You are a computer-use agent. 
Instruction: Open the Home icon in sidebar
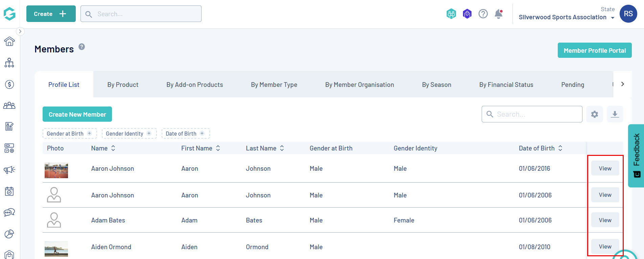tap(9, 41)
